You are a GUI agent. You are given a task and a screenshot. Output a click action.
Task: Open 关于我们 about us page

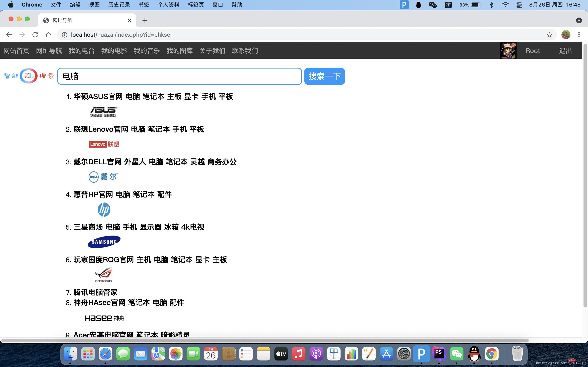[212, 50]
